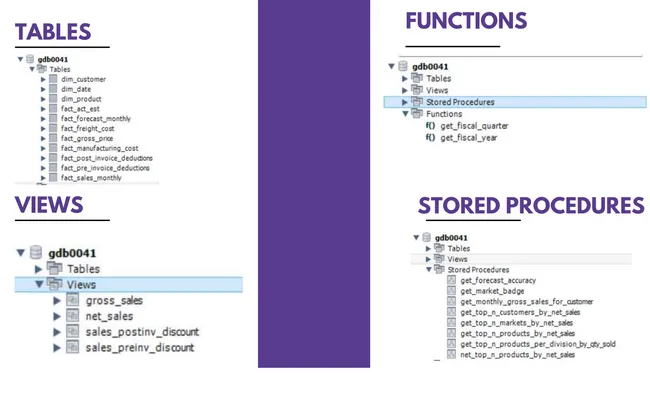650x396 pixels.
Task: Select the sales_preinv_discount view
Action: pos(140,347)
